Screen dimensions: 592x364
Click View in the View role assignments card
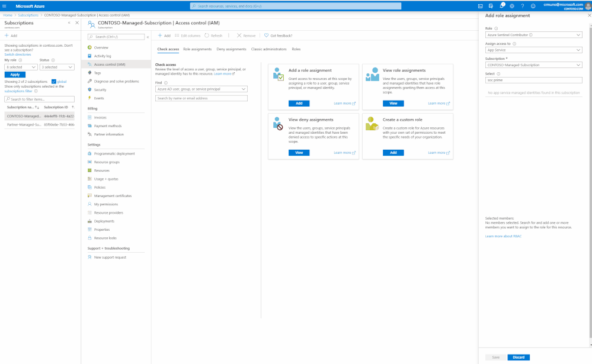(x=393, y=104)
